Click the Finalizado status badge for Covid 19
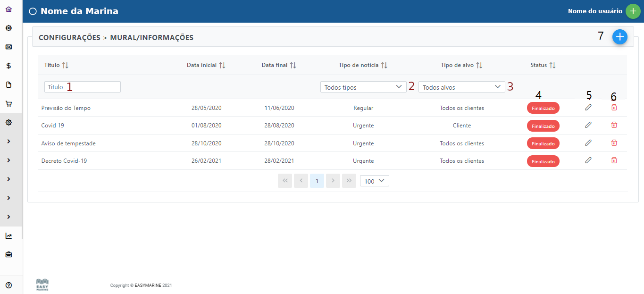Viewport: 644px width, 294px height. coord(543,126)
